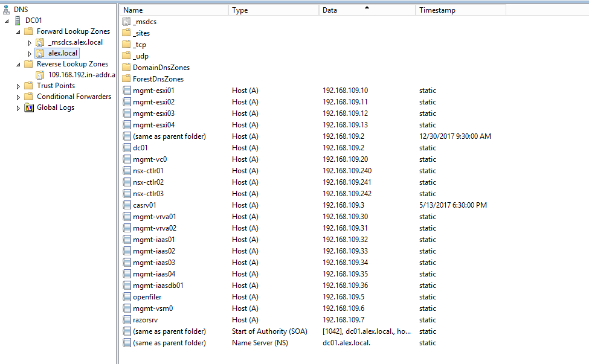Collapse the DC01 server node
The width and height of the screenshot is (589, 364).
[7, 21]
